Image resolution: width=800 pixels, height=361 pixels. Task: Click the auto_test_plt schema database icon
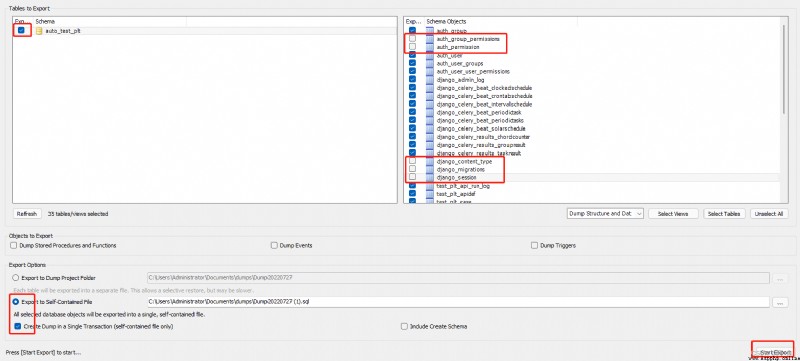(x=39, y=31)
